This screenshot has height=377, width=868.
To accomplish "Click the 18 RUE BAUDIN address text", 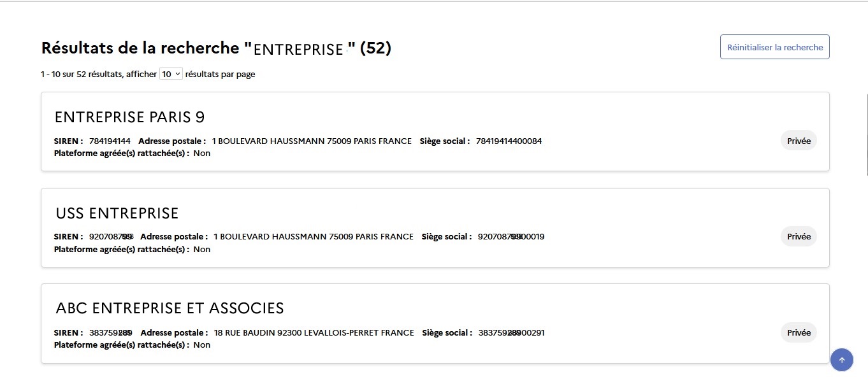I will (314, 332).
